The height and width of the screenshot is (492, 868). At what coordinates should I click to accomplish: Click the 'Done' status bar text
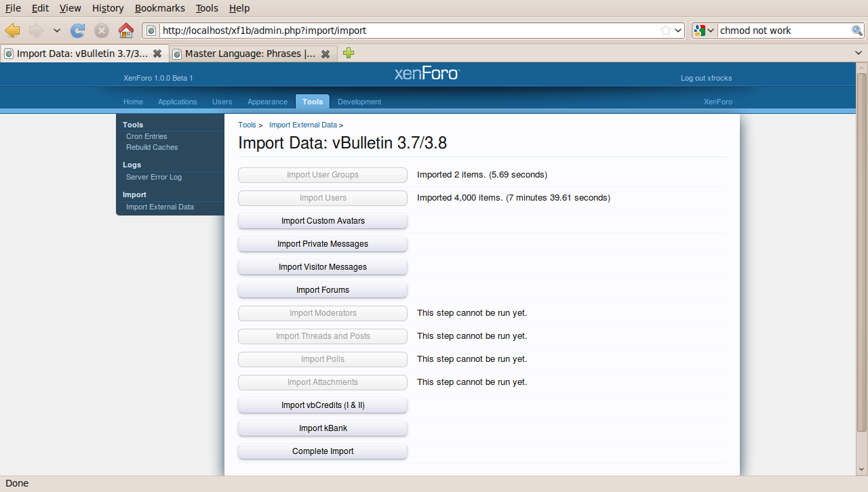click(17, 483)
